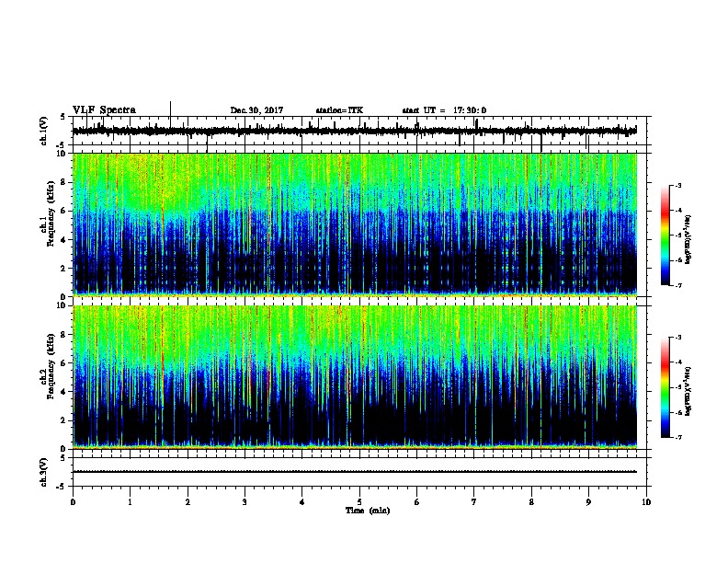Click the "8" kHz tick of ch.1 spectrogram
Viewport: 728px width, 563px height.
[63, 182]
